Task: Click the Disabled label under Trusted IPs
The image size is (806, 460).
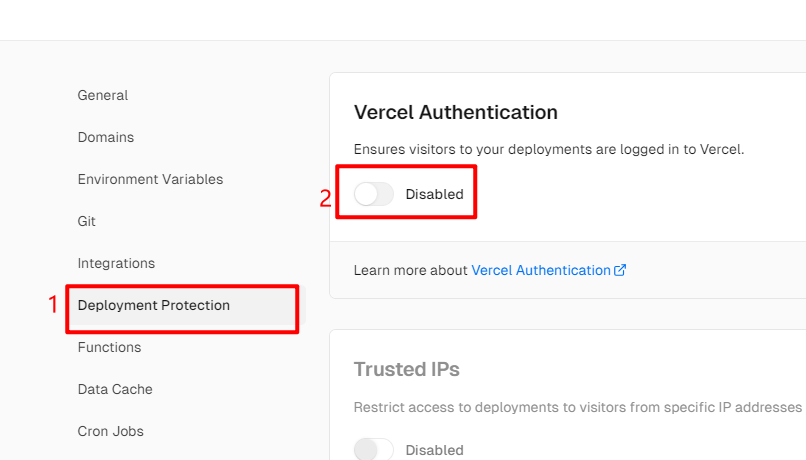Action: [x=434, y=450]
